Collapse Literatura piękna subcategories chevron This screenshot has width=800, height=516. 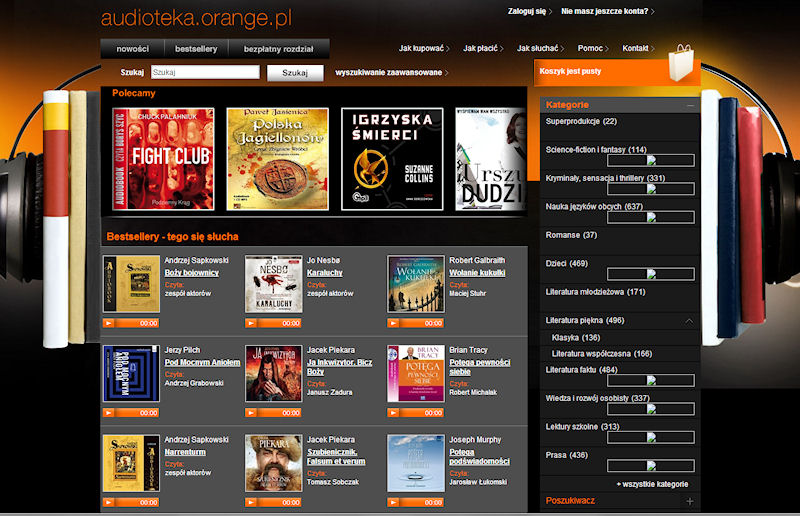pos(689,321)
